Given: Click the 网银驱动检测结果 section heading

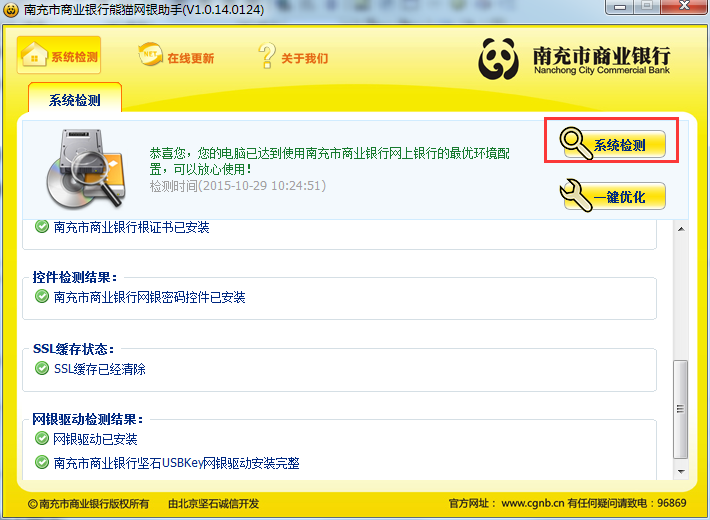Looking at the screenshot, I should click(x=87, y=419).
